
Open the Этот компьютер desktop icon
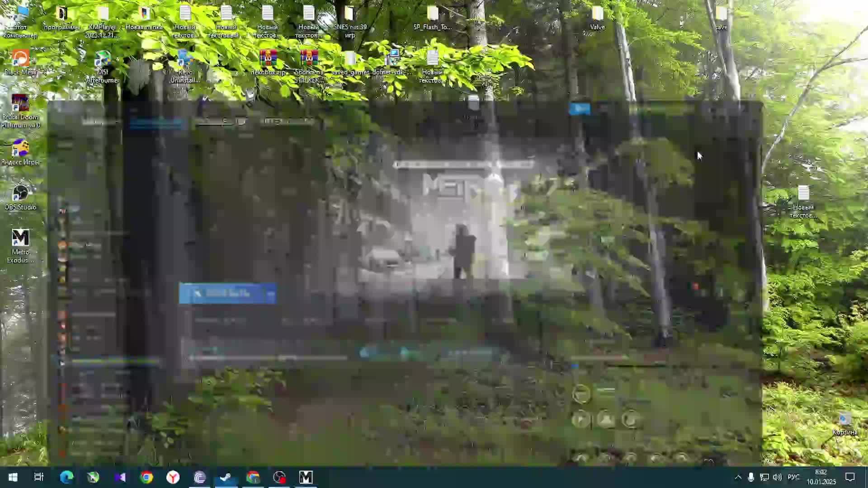(x=20, y=22)
